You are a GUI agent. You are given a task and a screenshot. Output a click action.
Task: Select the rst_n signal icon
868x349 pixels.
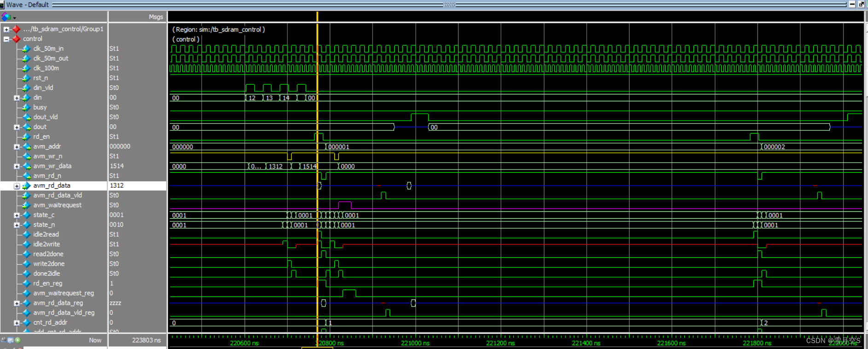pyautogui.click(x=26, y=78)
